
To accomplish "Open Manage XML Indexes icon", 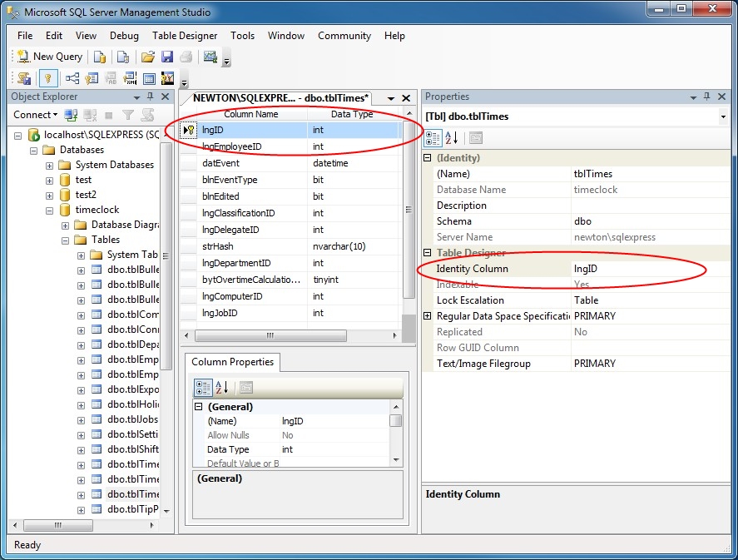I will [x=129, y=77].
